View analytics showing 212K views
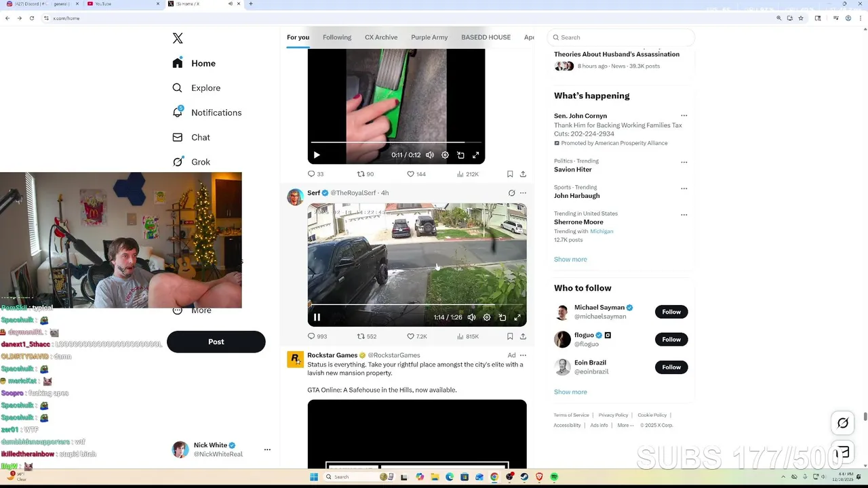Screen dimensions: 868x488 tap(468, 174)
